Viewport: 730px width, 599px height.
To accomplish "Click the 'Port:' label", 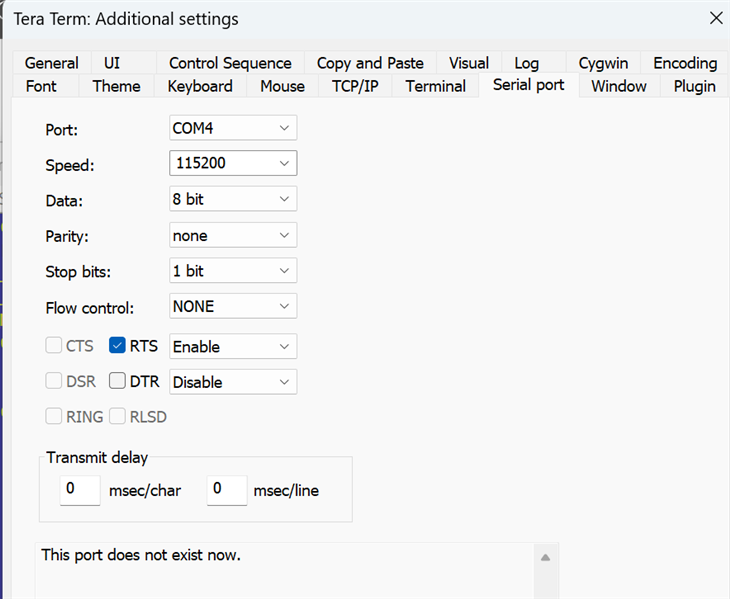I will coord(61,130).
